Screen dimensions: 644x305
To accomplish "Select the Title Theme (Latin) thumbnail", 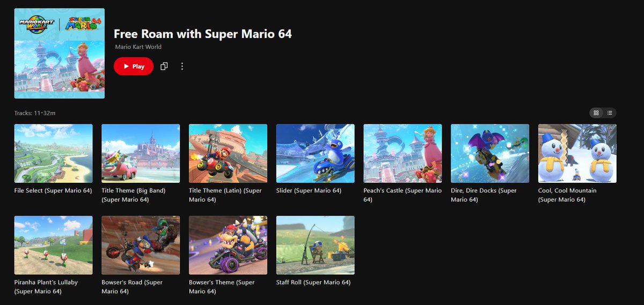I will 228,153.
